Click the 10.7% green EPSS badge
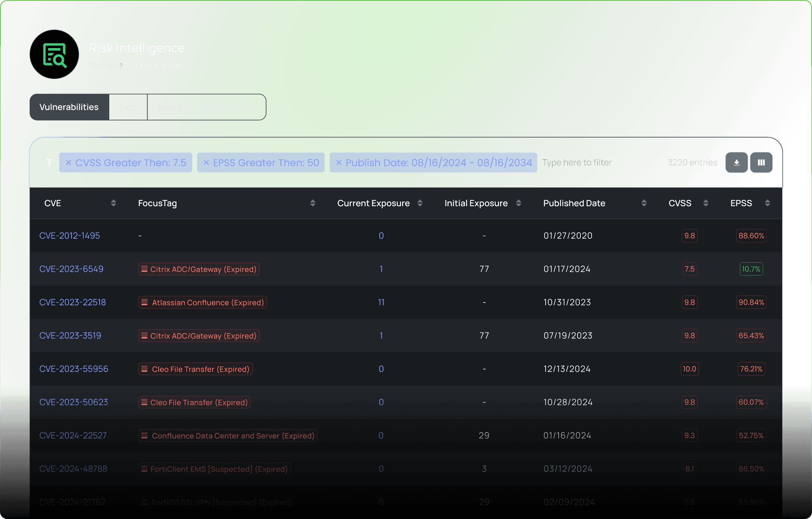812x519 pixels. click(751, 269)
